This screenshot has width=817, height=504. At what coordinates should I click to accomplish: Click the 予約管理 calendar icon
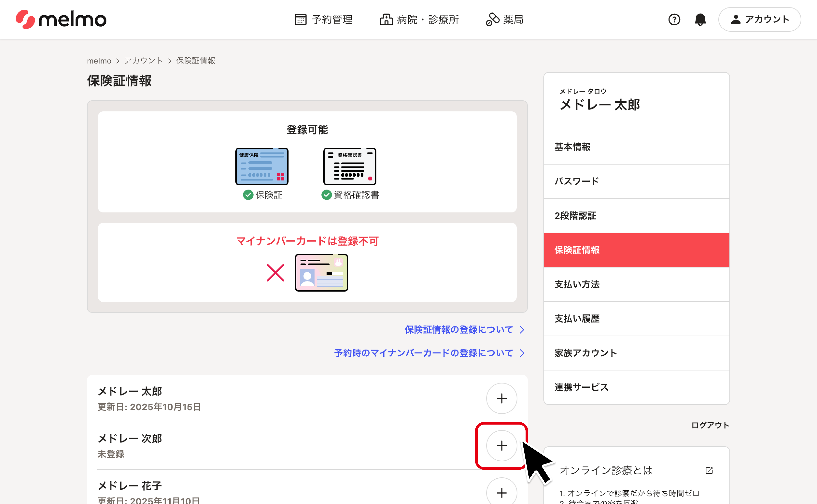pyautogui.click(x=301, y=19)
